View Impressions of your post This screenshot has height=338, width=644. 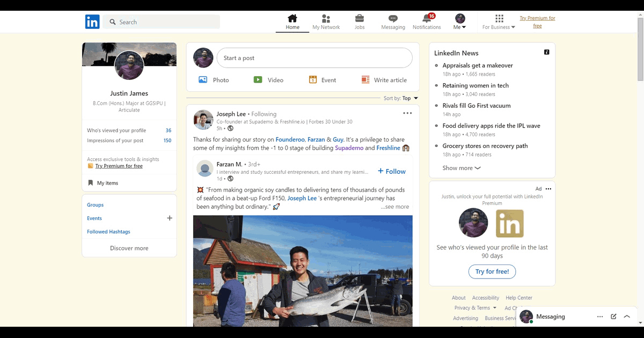[129, 141]
